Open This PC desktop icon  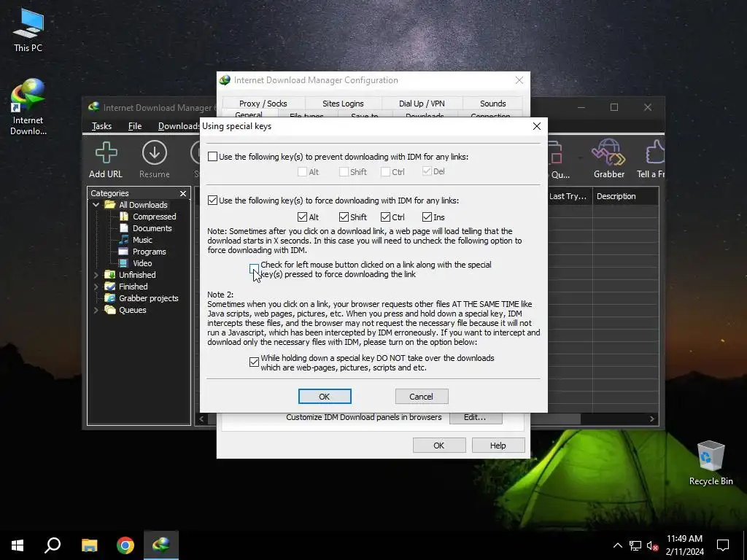28,31
